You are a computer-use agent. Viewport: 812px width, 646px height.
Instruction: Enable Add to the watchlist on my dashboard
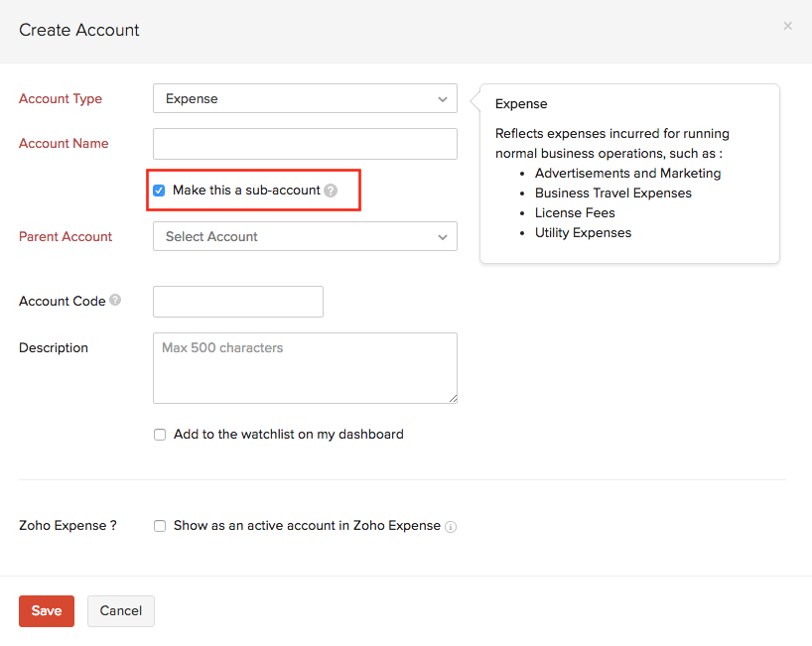(160, 435)
